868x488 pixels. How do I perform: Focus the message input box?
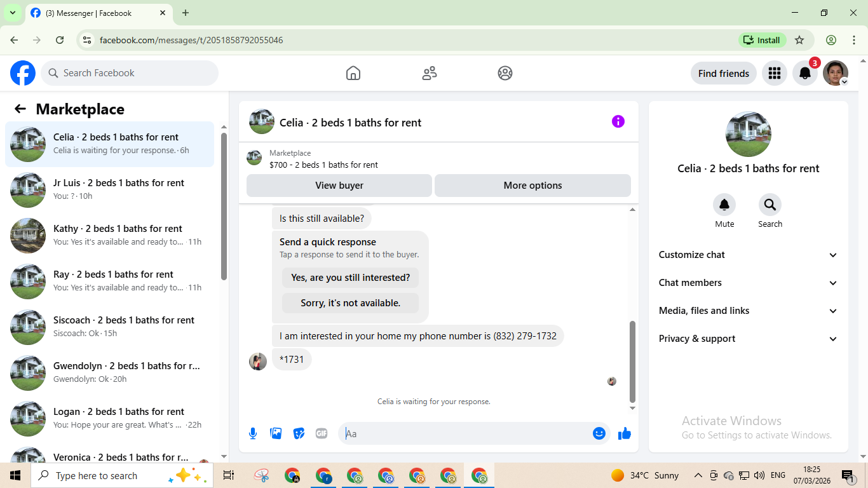click(474, 433)
